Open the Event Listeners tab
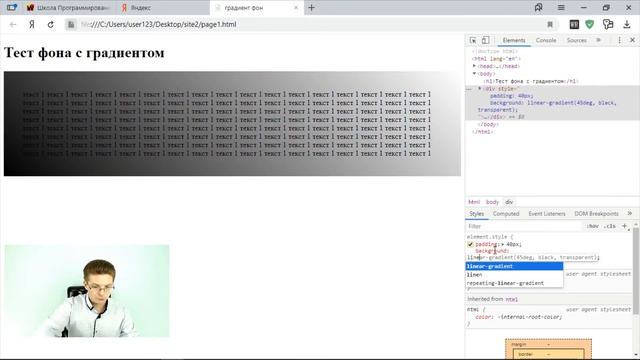Image resolution: width=640 pixels, height=360 pixels. 547,213
